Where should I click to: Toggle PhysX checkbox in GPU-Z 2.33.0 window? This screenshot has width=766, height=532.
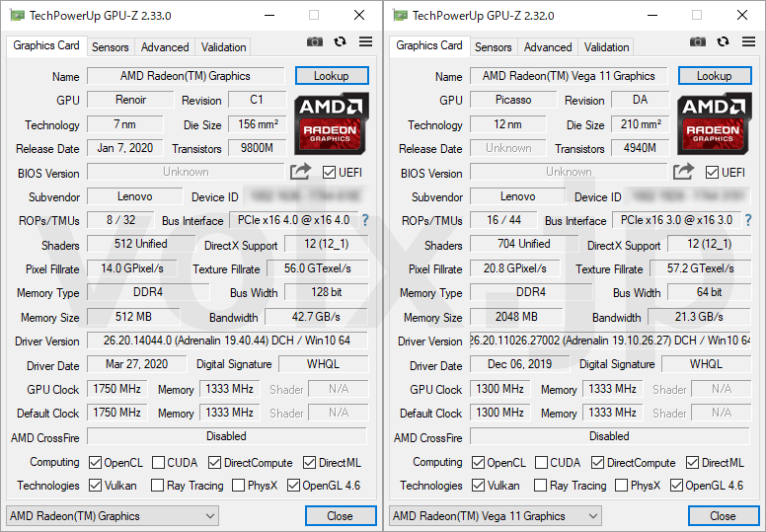point(239,485)
